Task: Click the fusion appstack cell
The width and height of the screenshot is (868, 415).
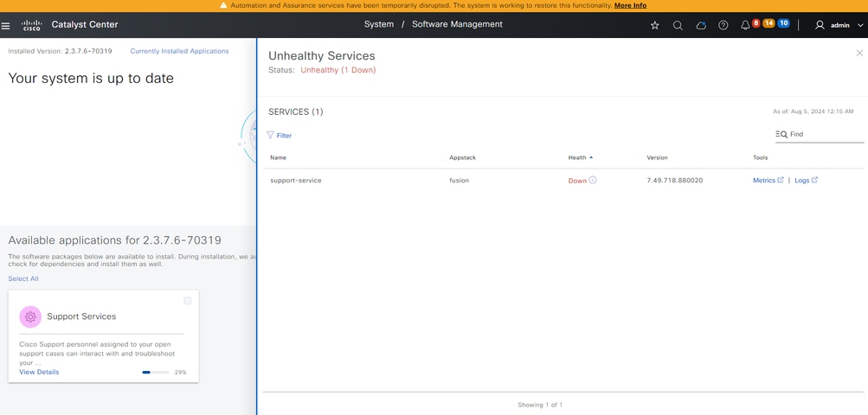Action: tap(459, 181)
